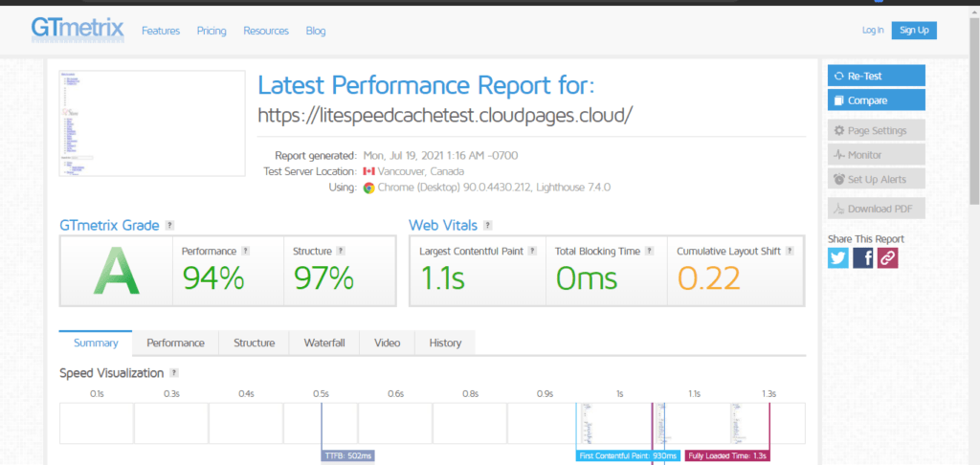Click the Monitor button
Viewport: 980px width, 465px height.
coord(877,154)
